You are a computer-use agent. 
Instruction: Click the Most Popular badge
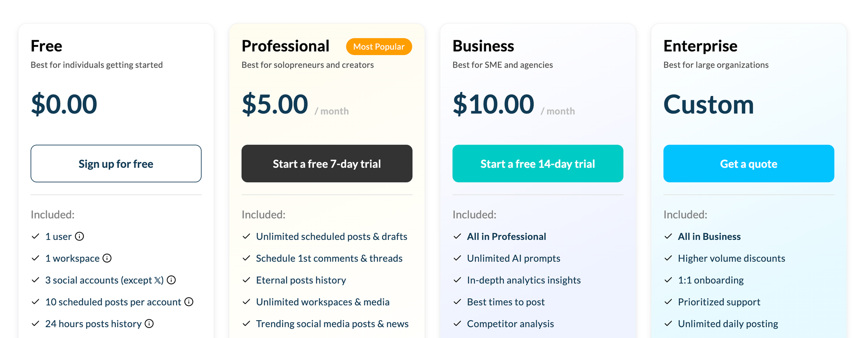click(379, 46)
